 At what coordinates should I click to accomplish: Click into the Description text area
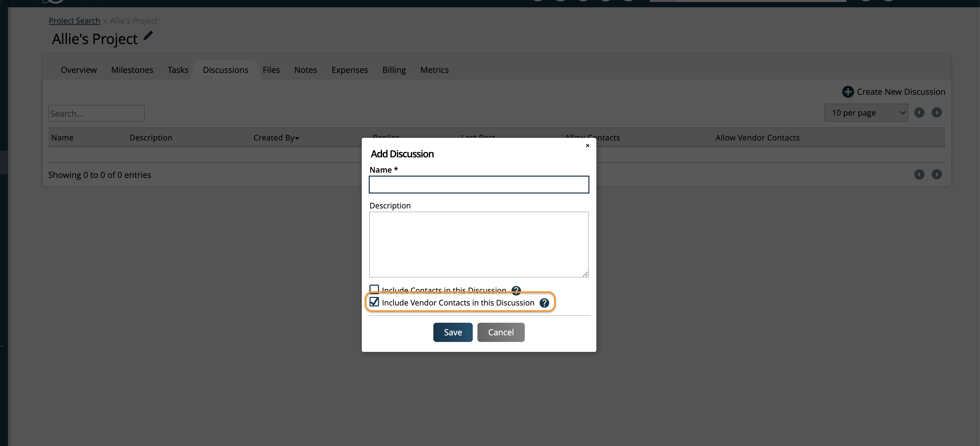pos(479,244)
